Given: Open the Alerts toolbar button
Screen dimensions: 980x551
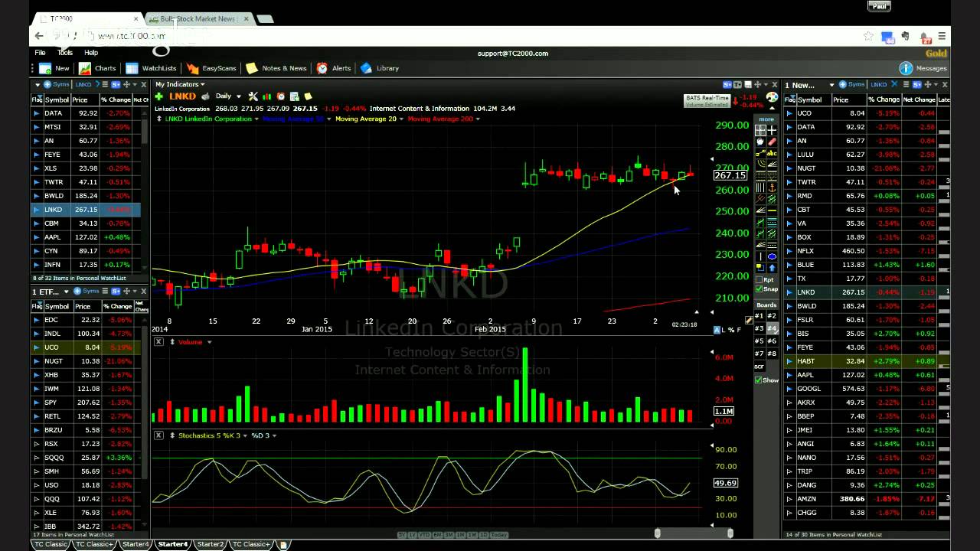Looking at the screenshot, I should (x=334, y=68).
